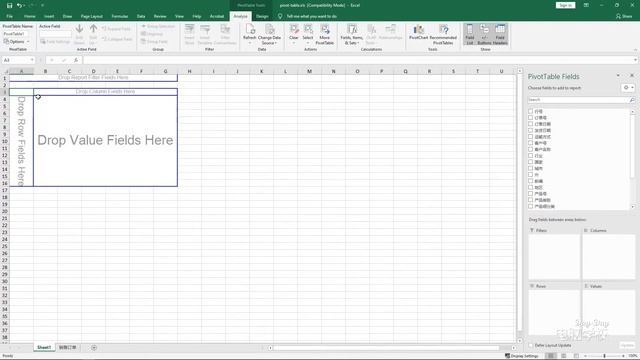This screenshot has height=360, width=640.
Task: Collapse the ribbon using its chevron
Action: [x=635, y=50]
